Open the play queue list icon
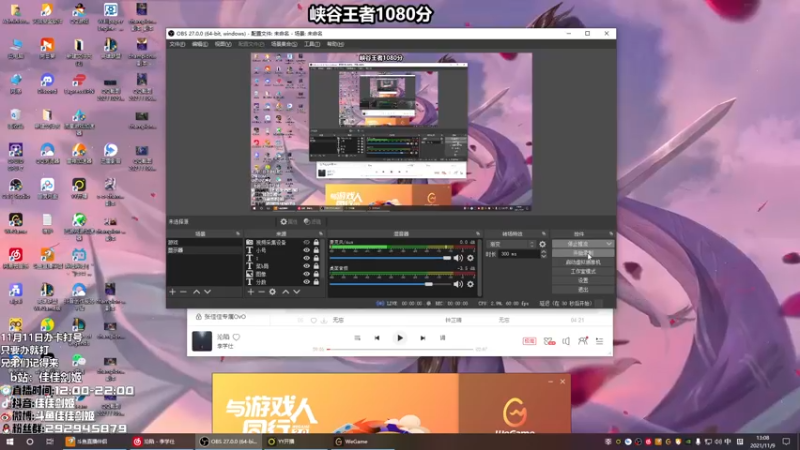The height and width of the screenshot is (450, 800). click(x=599, y=341)
